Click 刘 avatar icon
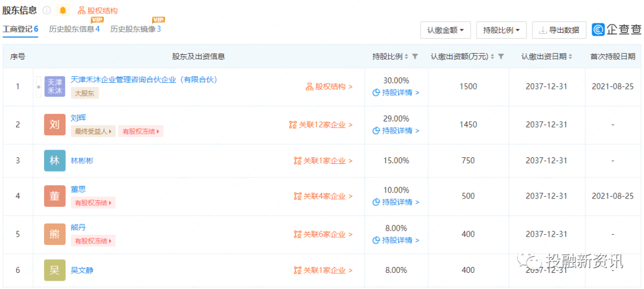The image size is (644, 289). (x=55, y=125)
